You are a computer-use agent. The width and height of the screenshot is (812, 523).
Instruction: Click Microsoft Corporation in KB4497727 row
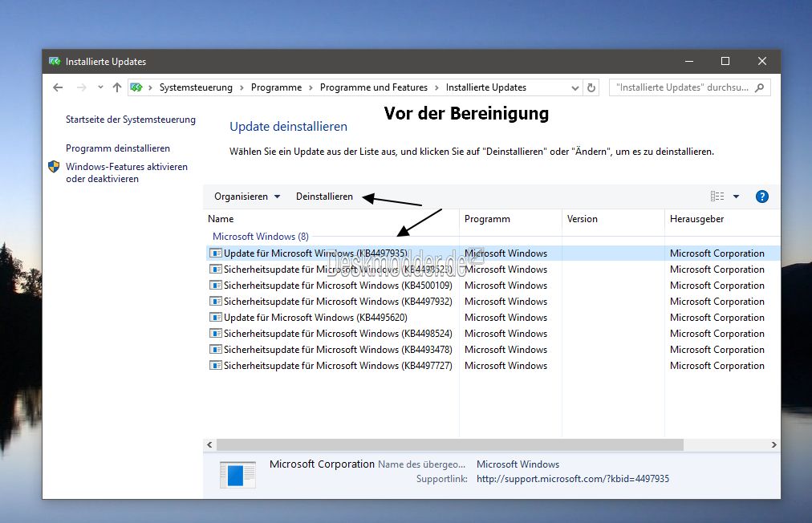pos(717,366)
